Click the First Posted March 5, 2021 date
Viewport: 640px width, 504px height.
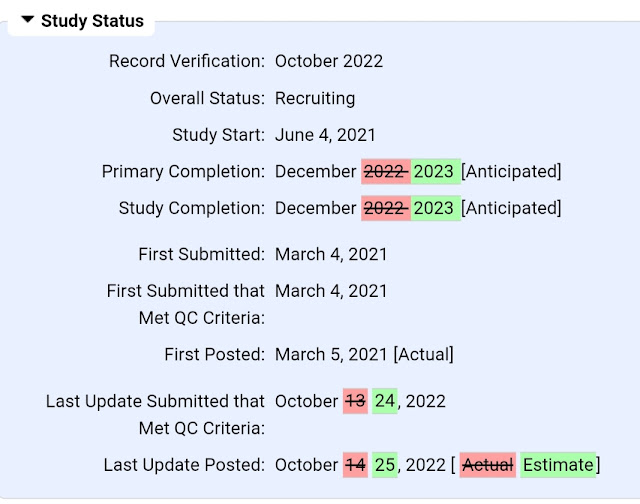[331, 354]
